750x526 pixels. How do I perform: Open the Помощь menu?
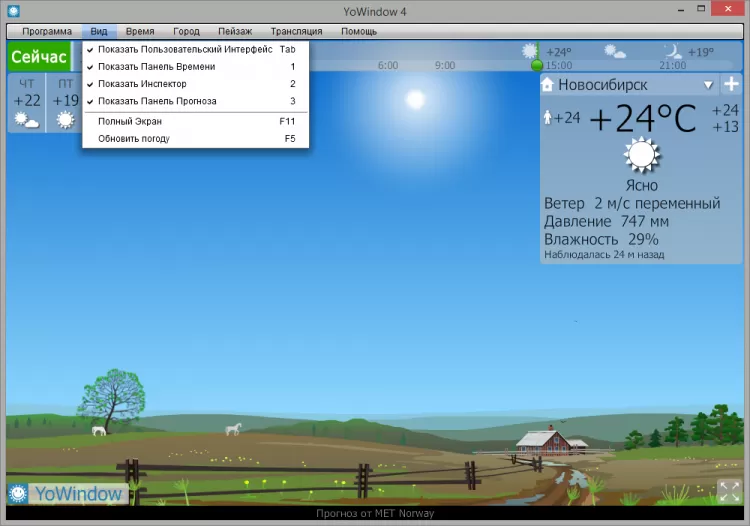coord(359,32)
